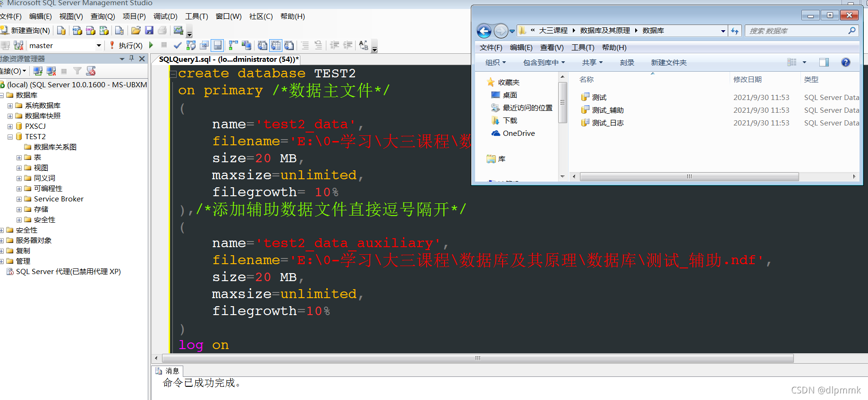Select the SQLQuery1.sql editor tab
Screen dimensions: 868x400
229,59
